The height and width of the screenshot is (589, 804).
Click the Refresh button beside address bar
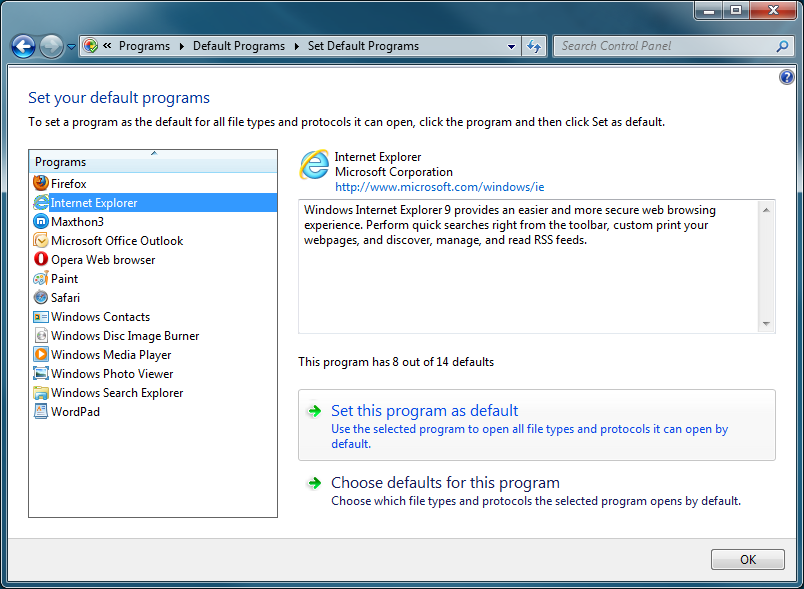point(534,46)
